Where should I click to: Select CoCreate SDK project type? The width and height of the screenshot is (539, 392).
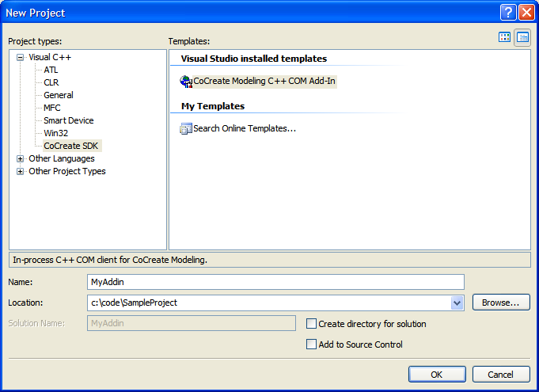tap(71, 146)
